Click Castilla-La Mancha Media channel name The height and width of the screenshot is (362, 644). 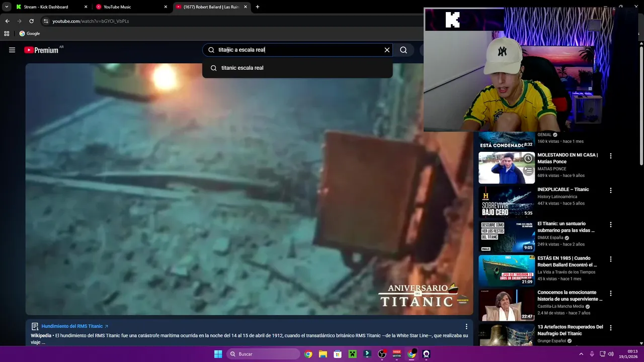click(x=560, y=306)
